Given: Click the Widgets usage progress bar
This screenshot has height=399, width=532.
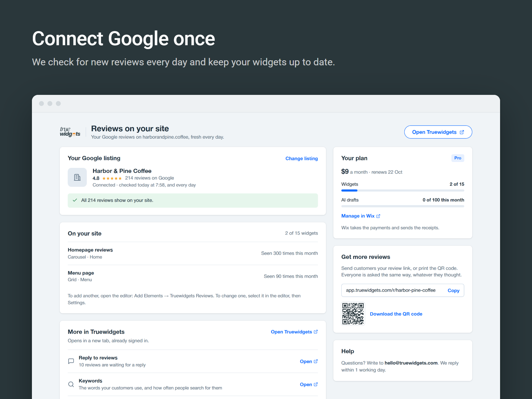Looking at the screenshot, I should (403, 191).
